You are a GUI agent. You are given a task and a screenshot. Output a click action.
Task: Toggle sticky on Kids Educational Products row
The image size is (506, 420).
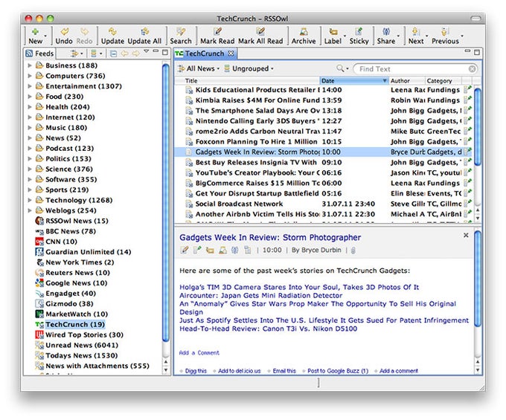click(x=467, y=90)
